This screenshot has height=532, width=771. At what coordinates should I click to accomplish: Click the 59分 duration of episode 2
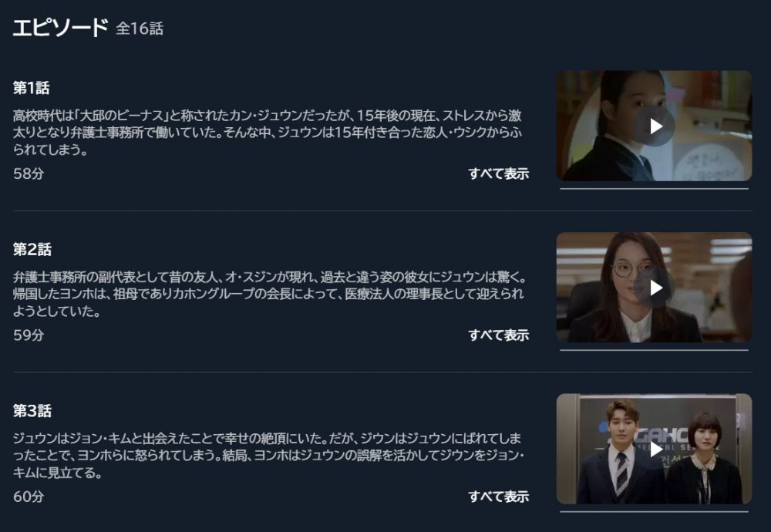(29, 335)
